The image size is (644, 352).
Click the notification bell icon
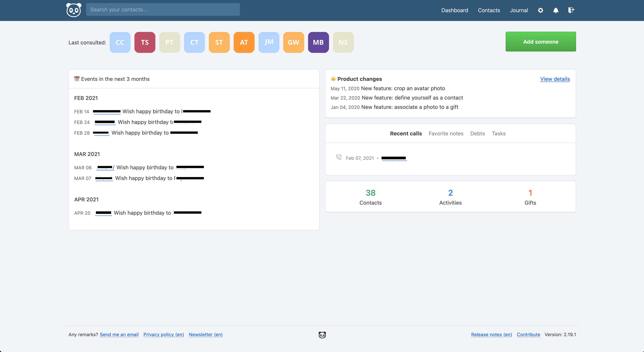tap(555, 10)
